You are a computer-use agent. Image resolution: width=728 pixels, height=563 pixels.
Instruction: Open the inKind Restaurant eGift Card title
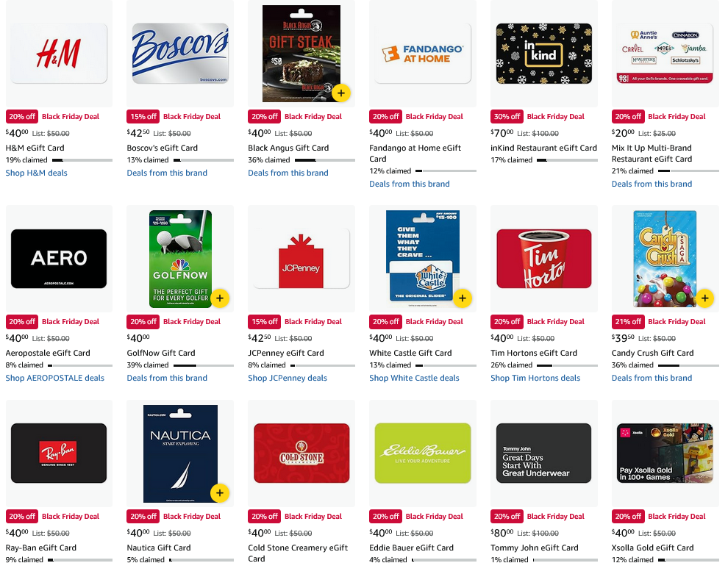543,148
